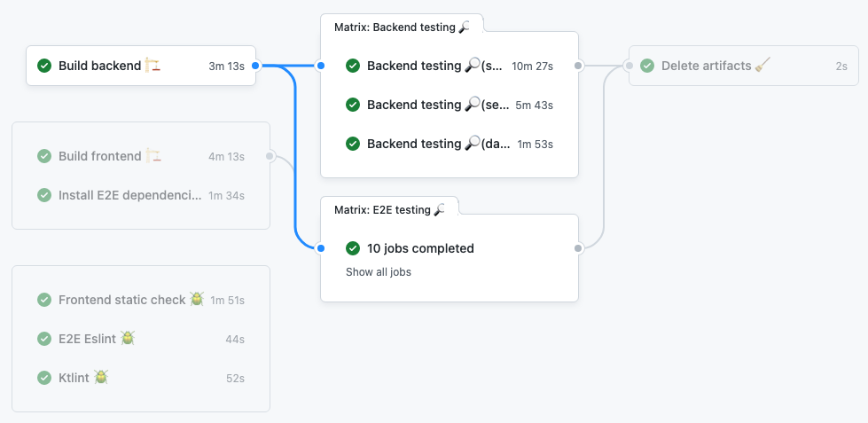The image size is (868, 423).
Task: Click the E2E Eslint status icon
Action: pyautogui.click(x=44, y=339)
